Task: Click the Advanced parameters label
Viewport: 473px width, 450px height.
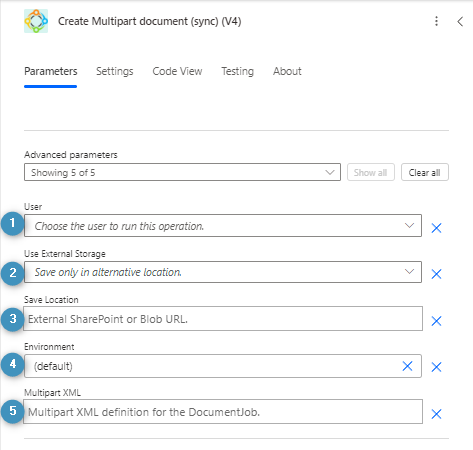Action: tap(71, 155)
